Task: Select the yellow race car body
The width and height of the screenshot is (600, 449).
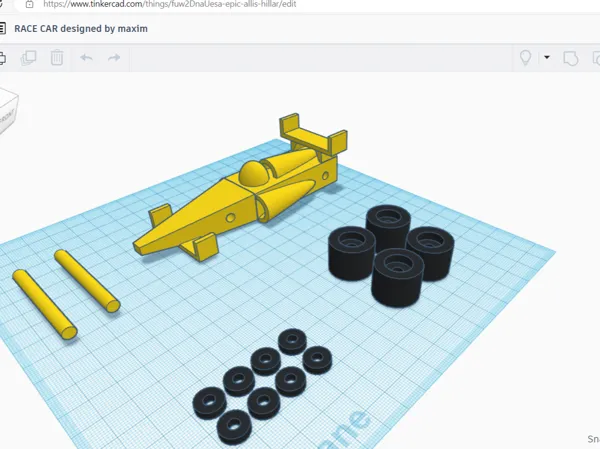Action: (241, 188)
